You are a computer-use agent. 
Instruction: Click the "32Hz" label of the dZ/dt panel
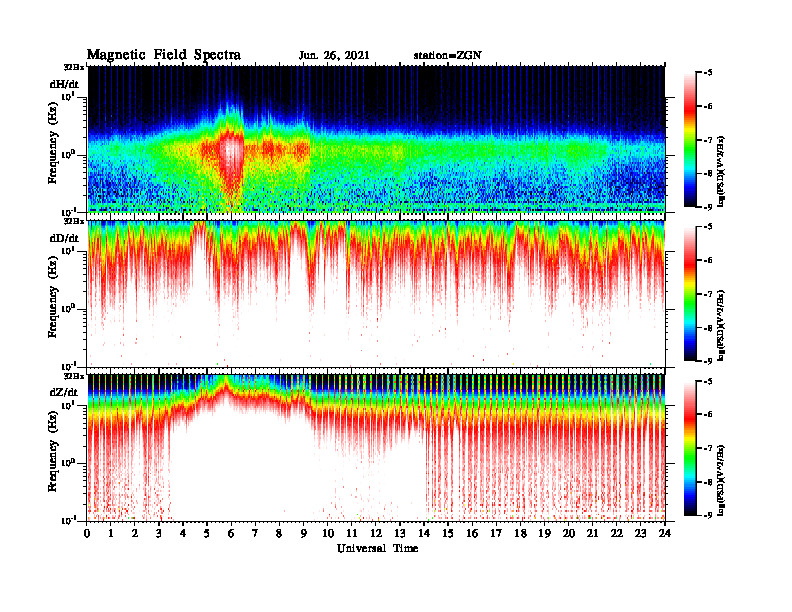coord(74,376)
